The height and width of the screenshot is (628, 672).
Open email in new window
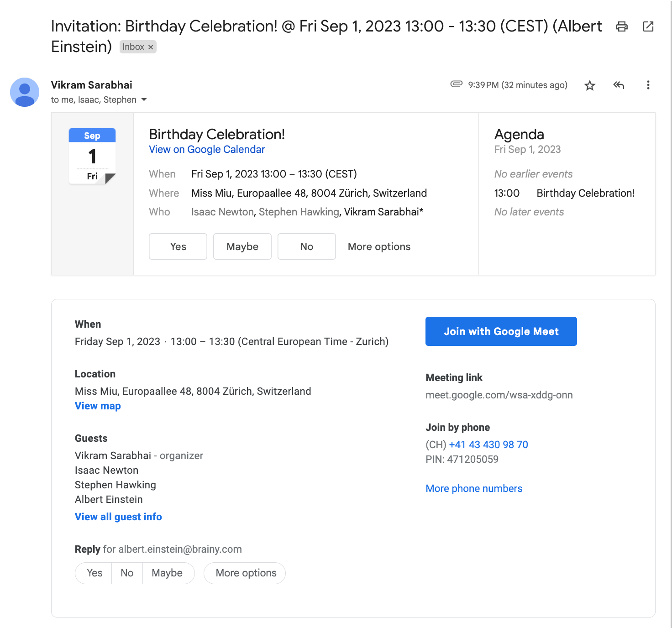click(x=648, y=26)
